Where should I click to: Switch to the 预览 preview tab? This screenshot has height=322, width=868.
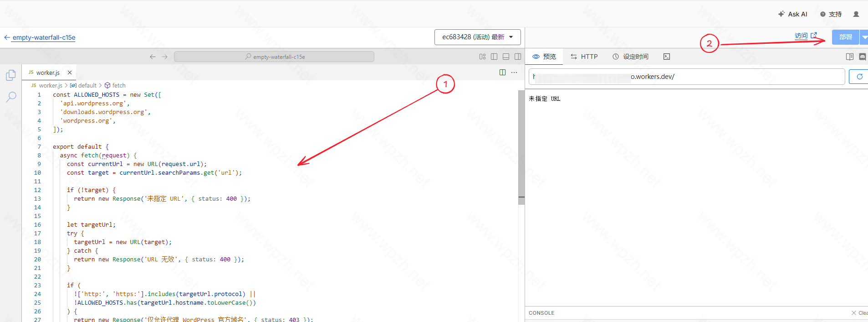pyautogui.click(x=544, y=57)
